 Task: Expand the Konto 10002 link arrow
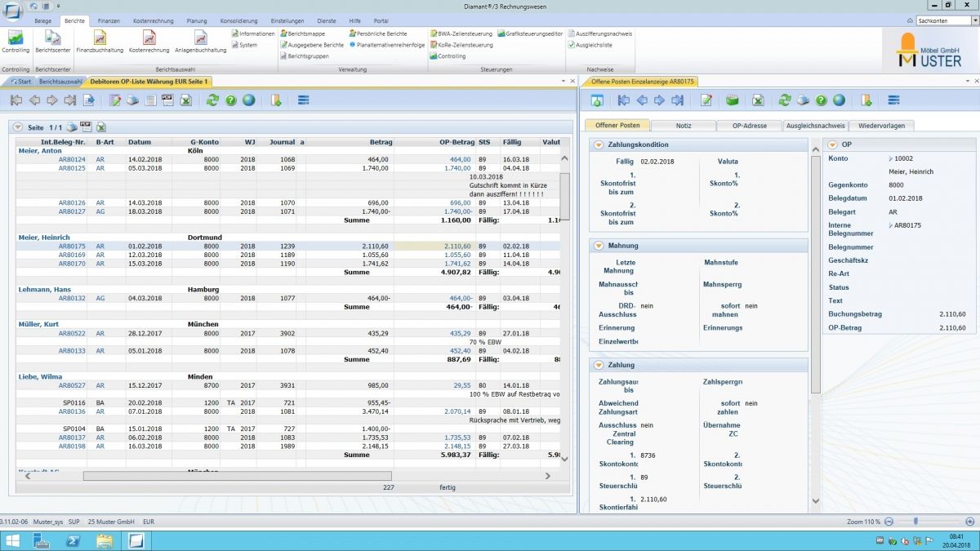tap(891, 158)
